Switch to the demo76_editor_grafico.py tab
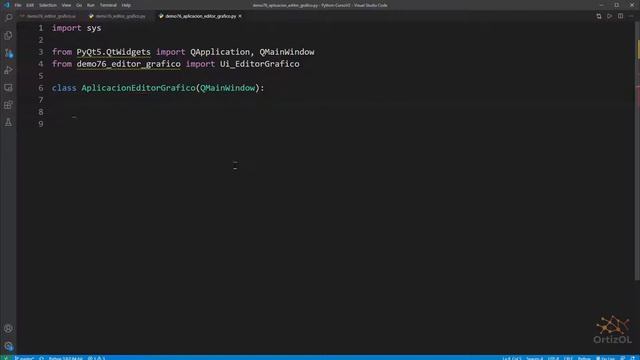 [118, 16]
